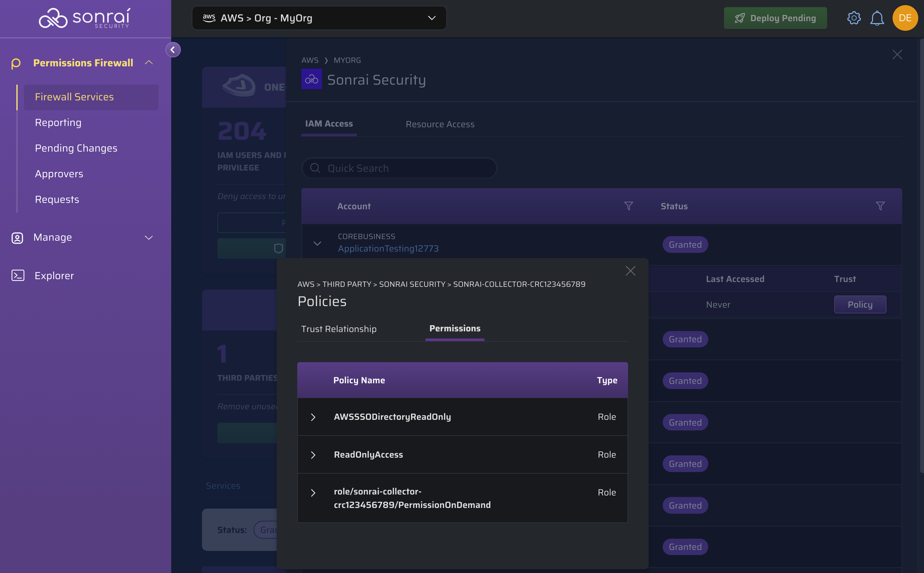Click the AWS logo in the scope selector

click(209, 18)
